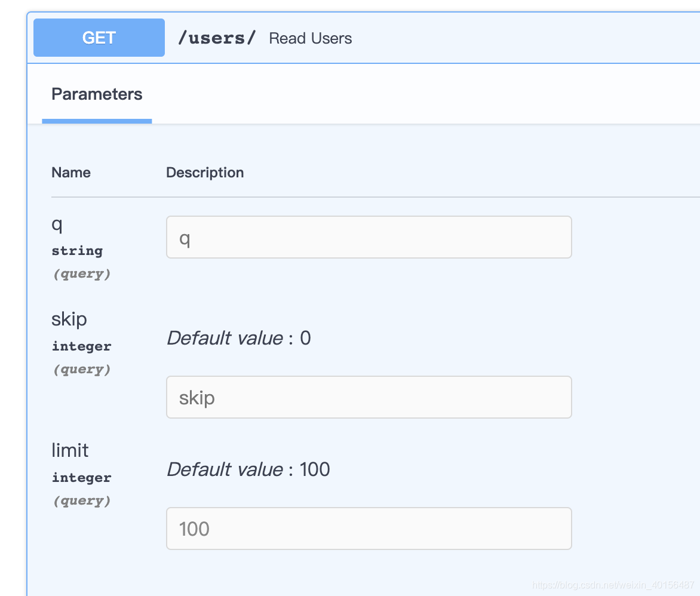Click the Default value 100 text
700x596 pixels.
248,470
